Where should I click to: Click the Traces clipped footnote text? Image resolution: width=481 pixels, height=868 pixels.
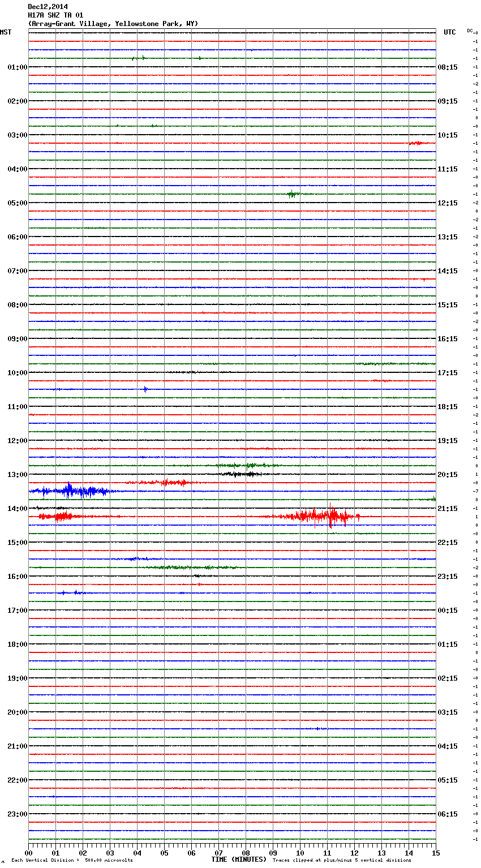342,860
